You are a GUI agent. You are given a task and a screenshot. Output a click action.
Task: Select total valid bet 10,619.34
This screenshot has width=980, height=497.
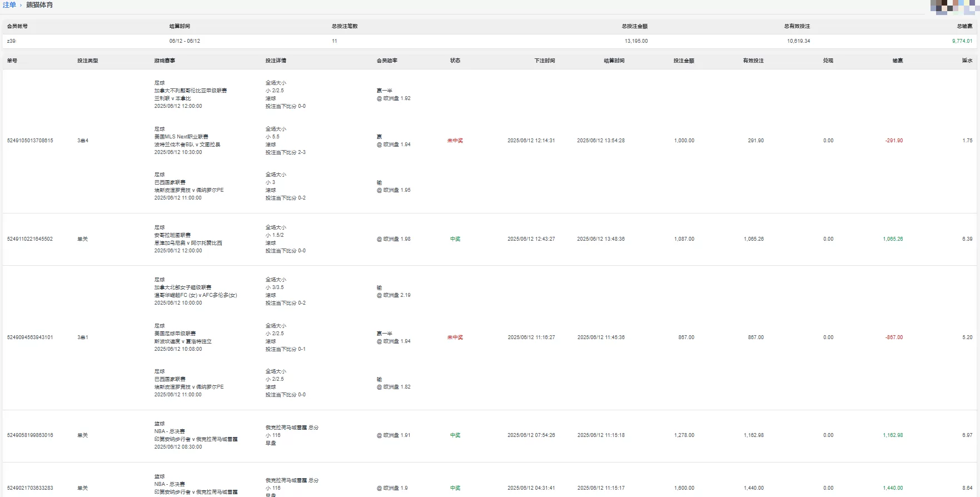pos(798,41)
